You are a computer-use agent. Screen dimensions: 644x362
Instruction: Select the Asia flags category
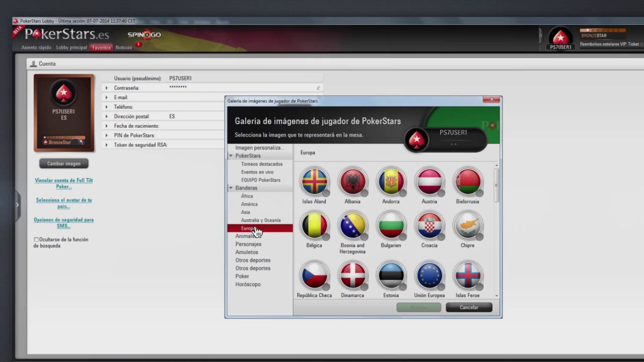[x=246, y=212]
